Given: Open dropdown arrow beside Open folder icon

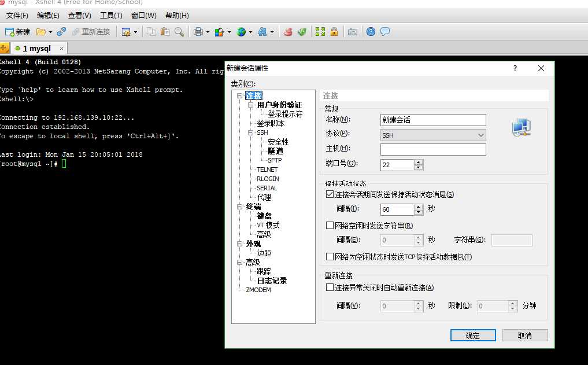Looking at the screenshot, I should tap(50, 32).
